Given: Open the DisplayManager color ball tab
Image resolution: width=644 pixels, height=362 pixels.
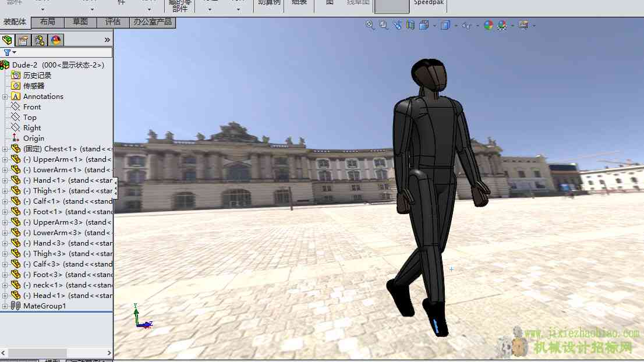Looking at the screenshot, I should point(56,40).
